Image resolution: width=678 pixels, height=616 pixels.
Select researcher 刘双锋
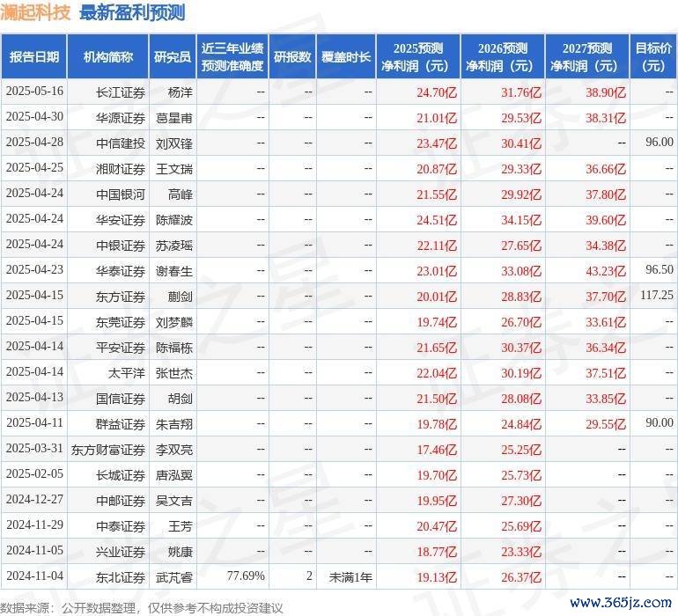coord(173,143)
